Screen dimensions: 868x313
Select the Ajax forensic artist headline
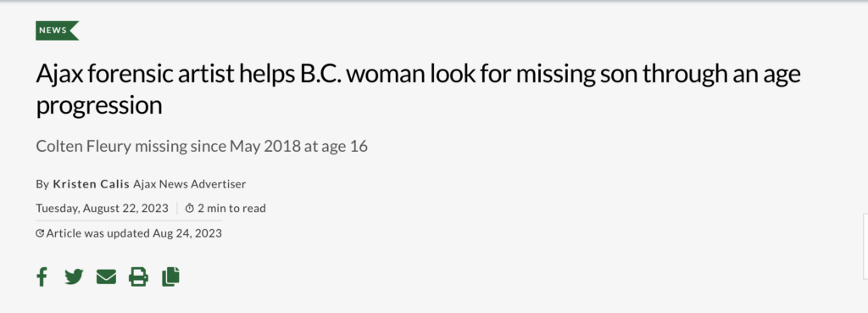click(418, 89)
